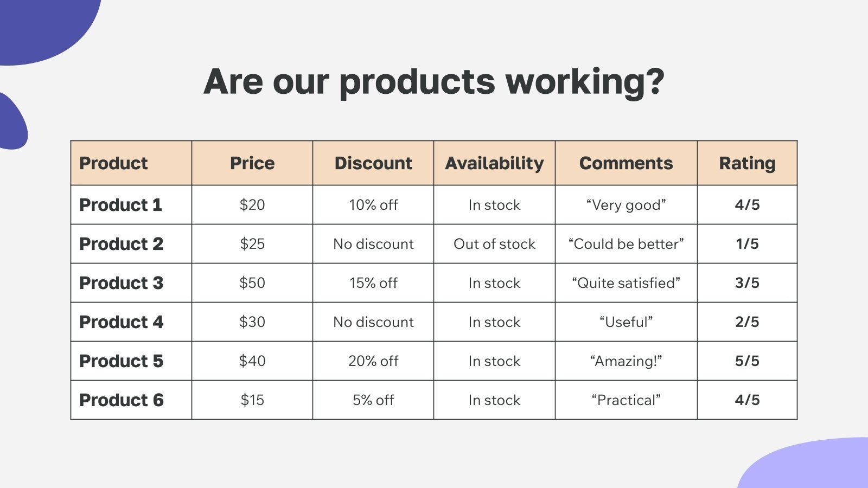Select the $25 price cell
This screenshot has width=868, height=488.
point(252,244)
